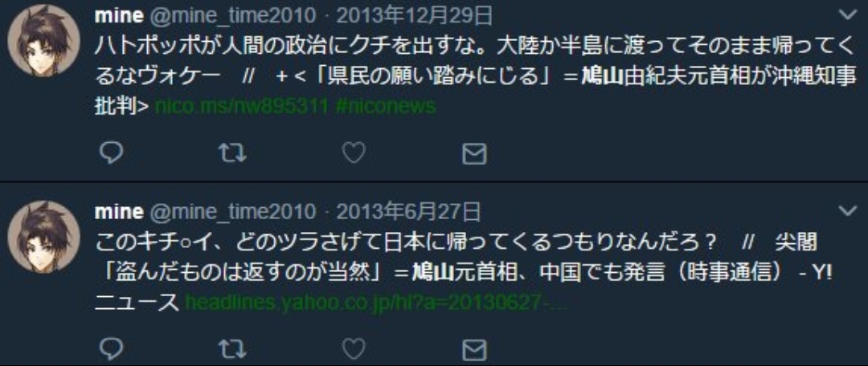This screenshot has height=366, width=868.
Task: Open the 2013年12月29日 tweet timestamp
Action: pyautogui.click(x=414, y=16)
